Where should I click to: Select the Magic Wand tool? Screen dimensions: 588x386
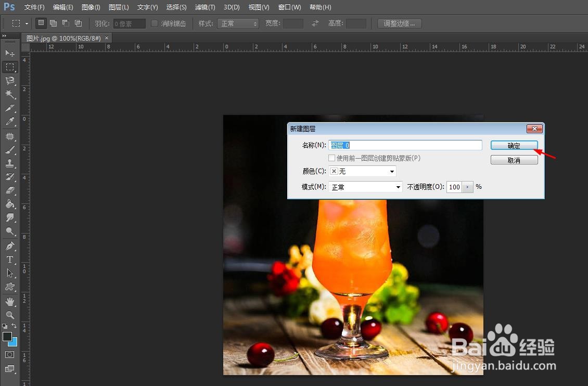(10, 94)
